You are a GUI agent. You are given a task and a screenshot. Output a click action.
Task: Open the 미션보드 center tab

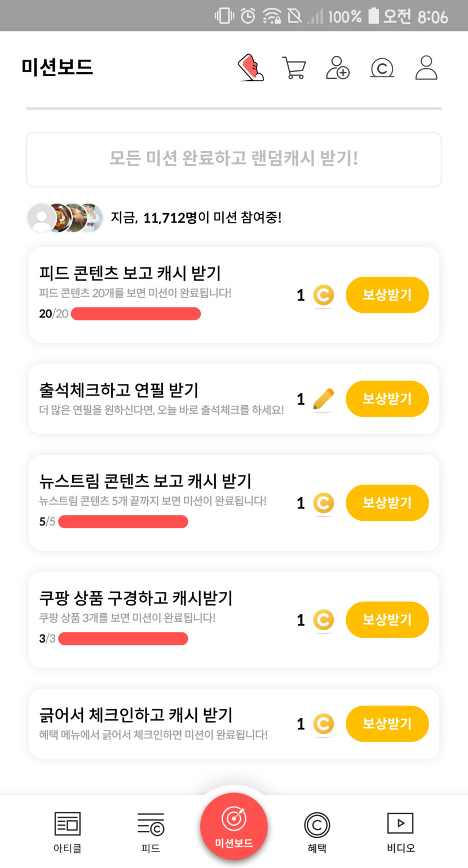click(234, 827)
